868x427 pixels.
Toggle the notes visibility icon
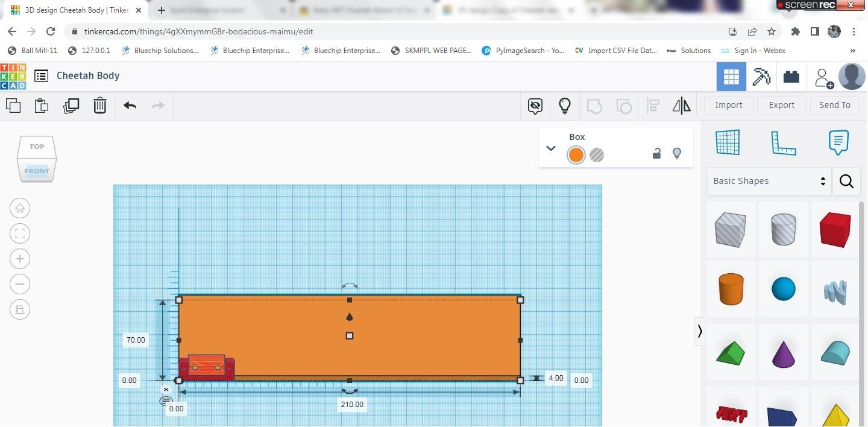(535, 107)
